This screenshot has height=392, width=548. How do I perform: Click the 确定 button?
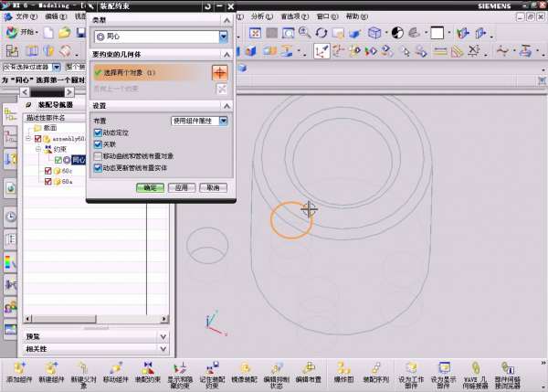[x=150, y=187]
